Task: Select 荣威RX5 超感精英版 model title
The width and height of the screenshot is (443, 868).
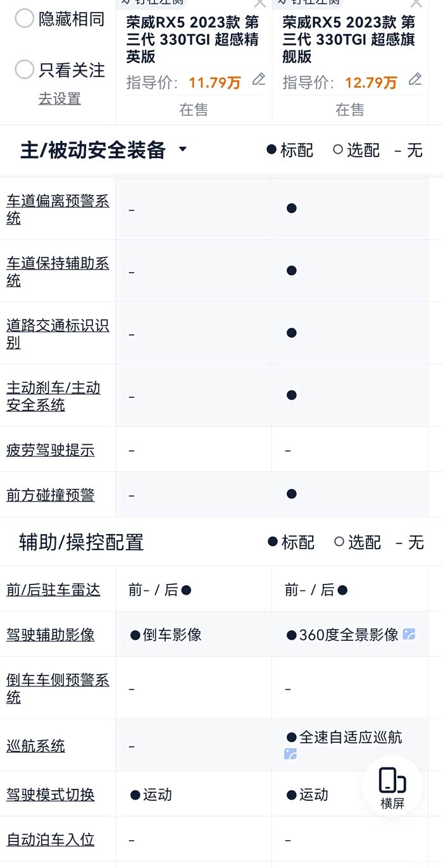Action: [192, 39]
